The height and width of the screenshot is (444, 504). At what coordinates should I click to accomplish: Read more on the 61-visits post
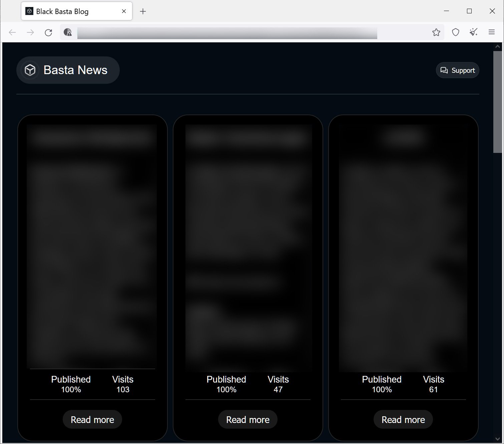click(x=403, y=420)
